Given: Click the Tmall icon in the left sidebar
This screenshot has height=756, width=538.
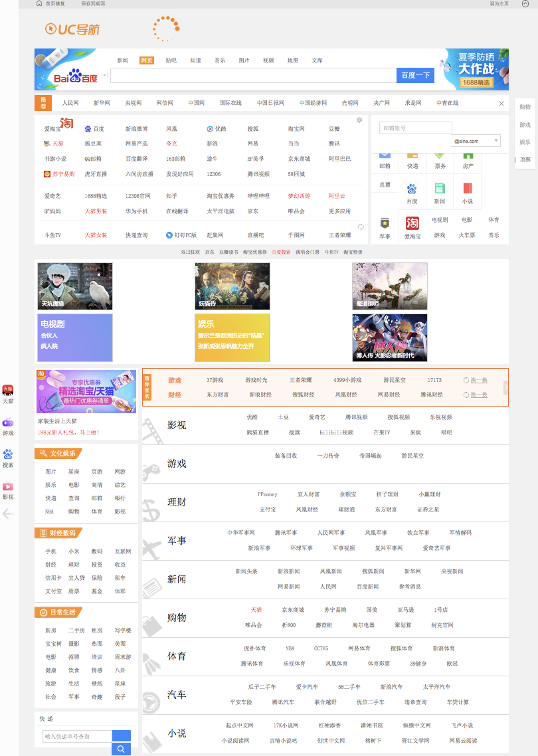Looking at the screenshot, I should tap(8, 390).
